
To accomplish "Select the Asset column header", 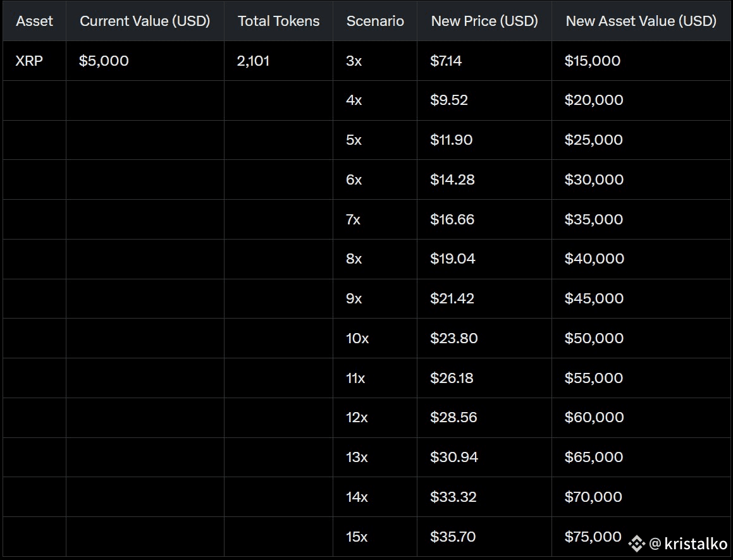I will click(34, 21).
